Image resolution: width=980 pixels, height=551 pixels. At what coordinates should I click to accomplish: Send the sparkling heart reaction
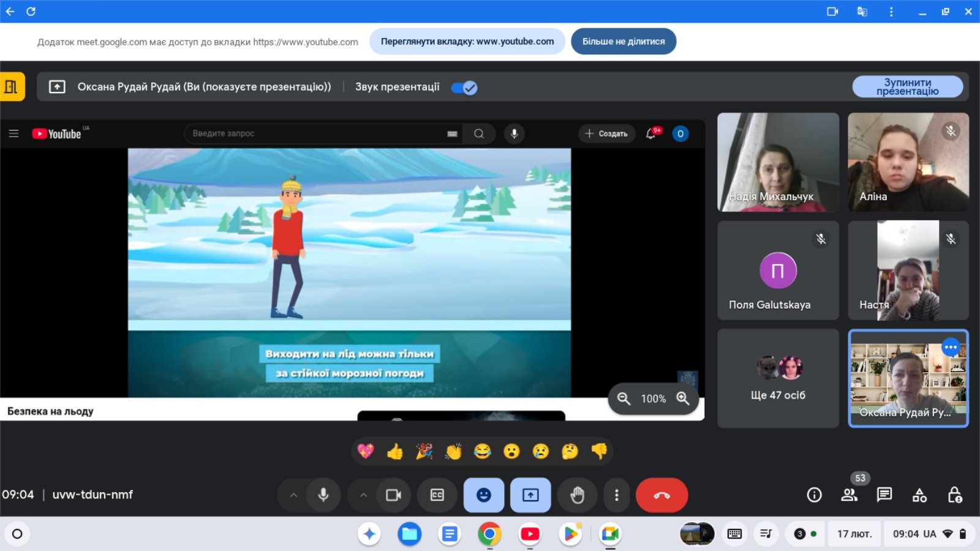366,451
